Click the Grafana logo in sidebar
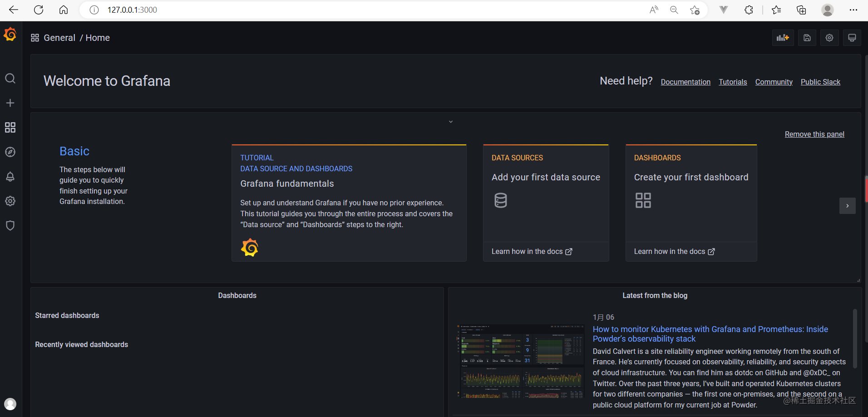Image resolution: width=868 pixels, height=417 pixels. tap(10, 35)
